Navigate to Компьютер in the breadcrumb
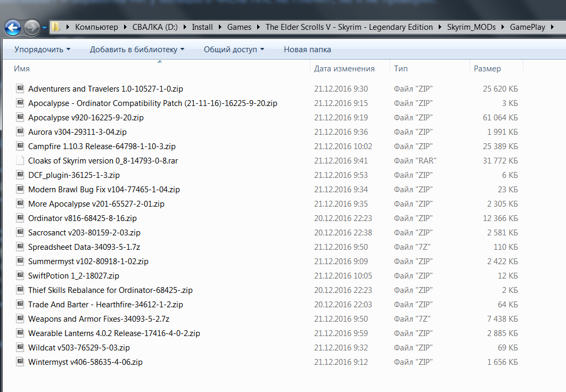This screenshot has width=566, height=392. pyautogui.click(x=96, y=27)
